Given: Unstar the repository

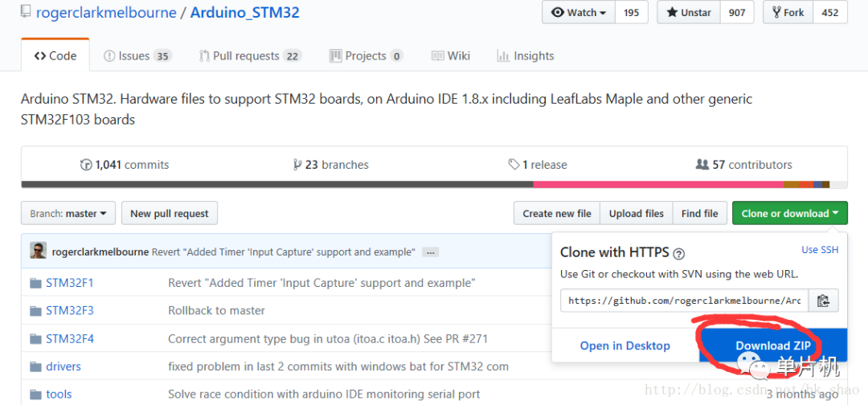Looking at the screenshot, I should (x=689, y=12).
